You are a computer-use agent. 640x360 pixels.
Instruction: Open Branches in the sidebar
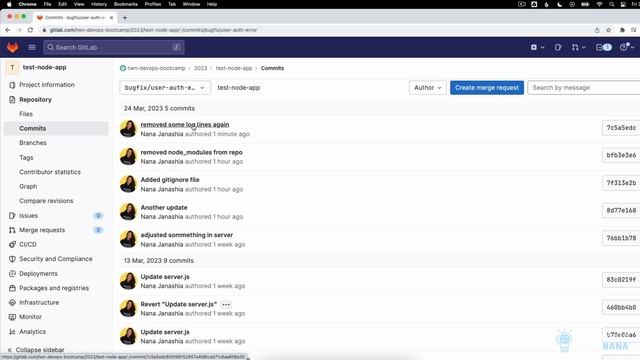point(33,143)
